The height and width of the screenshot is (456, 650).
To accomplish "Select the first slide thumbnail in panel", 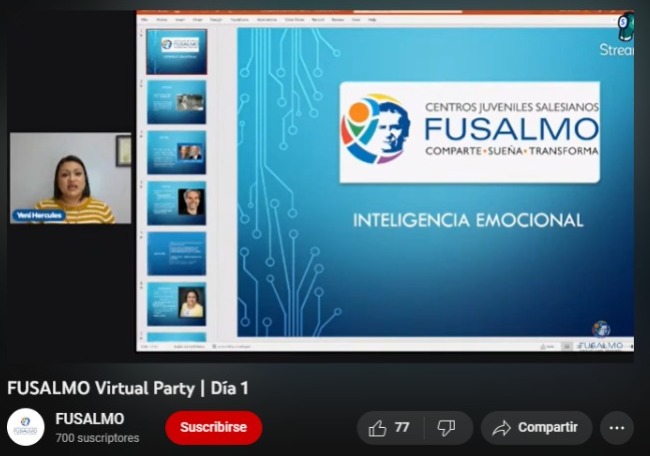I will point(177,52).
